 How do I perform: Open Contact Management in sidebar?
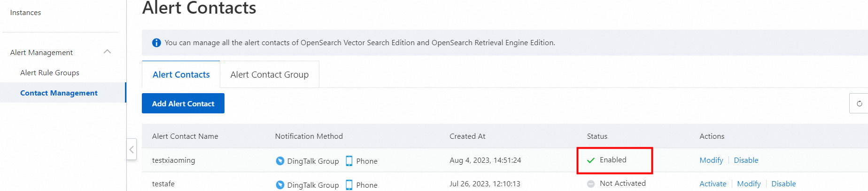[x=59, y=93]
